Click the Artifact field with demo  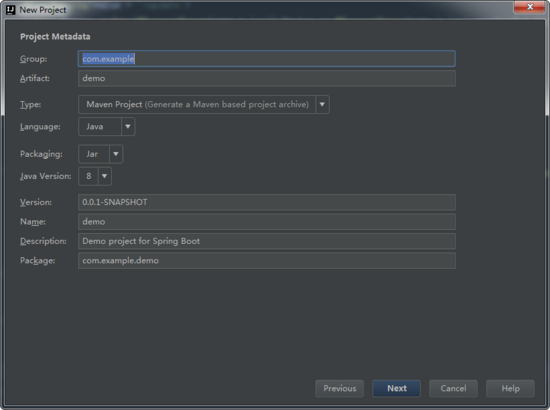coord(267,78)
